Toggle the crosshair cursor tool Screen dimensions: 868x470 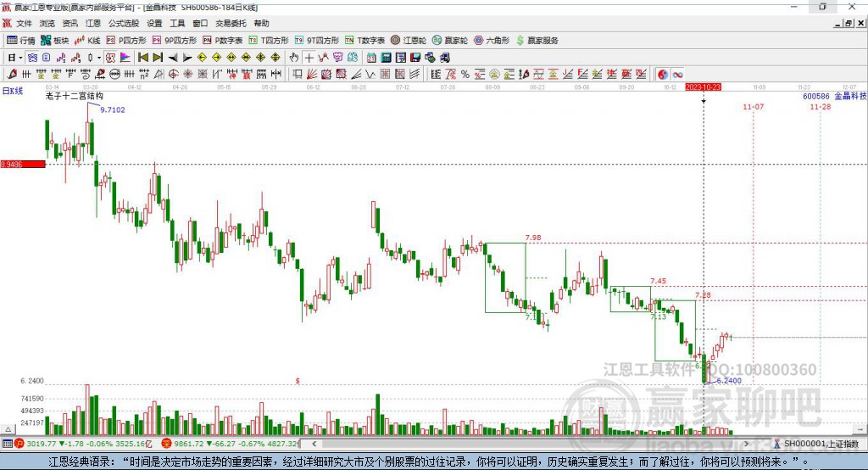point(309,57)
